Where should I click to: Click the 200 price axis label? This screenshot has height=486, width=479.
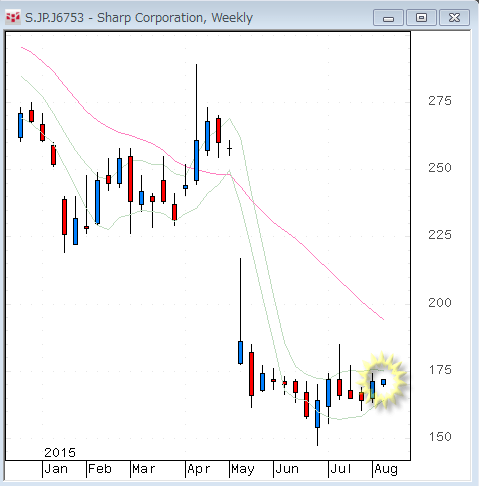[440, 303]
